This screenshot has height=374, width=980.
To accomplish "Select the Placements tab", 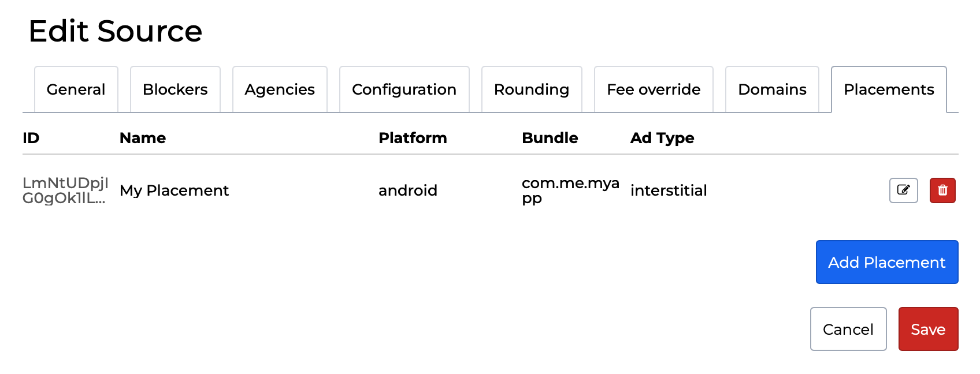I will (889, 89).
